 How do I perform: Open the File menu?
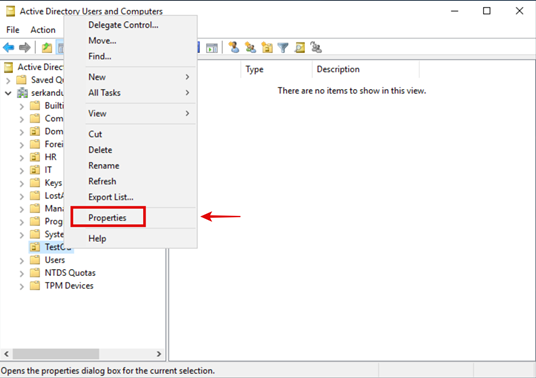tap(13, 30)
